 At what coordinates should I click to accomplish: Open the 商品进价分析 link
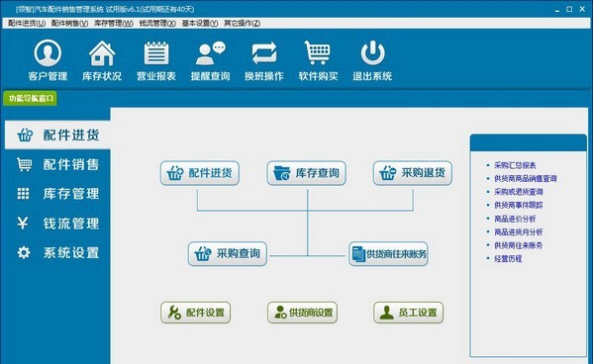[515, 219]
